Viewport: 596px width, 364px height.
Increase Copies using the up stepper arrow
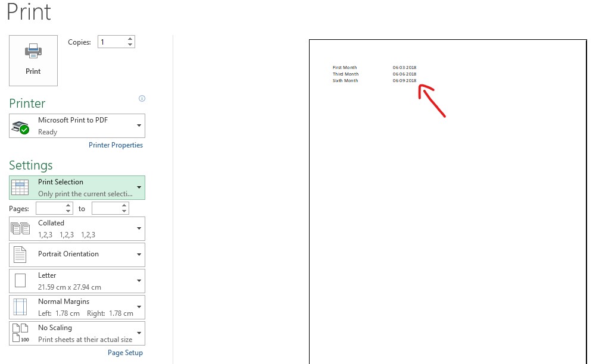[130, 38]
